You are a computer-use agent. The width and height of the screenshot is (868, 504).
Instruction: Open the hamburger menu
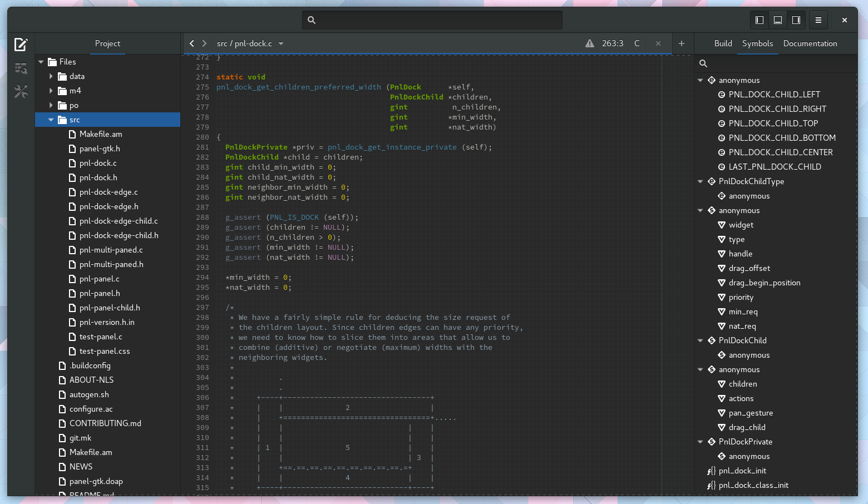[818, 19]
